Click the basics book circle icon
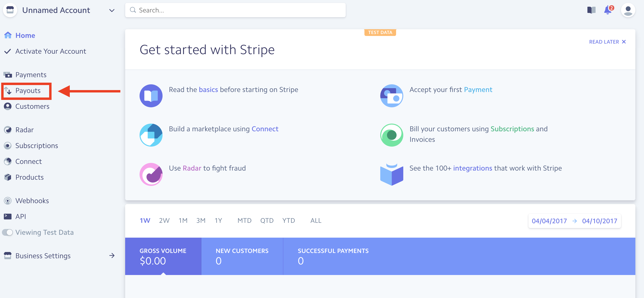This screenshot has height=298, width=644. (151, 96)
